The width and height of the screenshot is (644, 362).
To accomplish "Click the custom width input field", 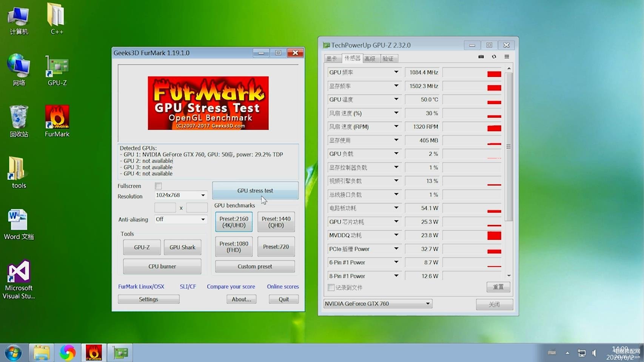I will (x=165, y=207).
